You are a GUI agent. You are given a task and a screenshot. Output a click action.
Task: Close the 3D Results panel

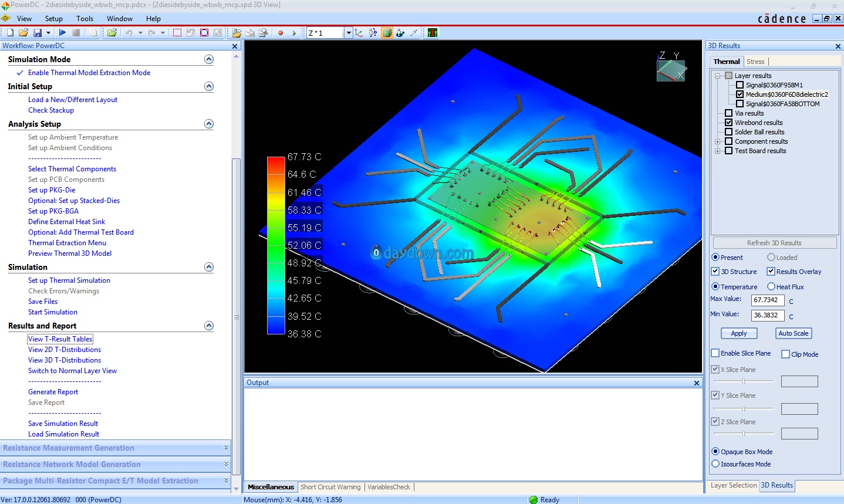[x=838, y=46]
